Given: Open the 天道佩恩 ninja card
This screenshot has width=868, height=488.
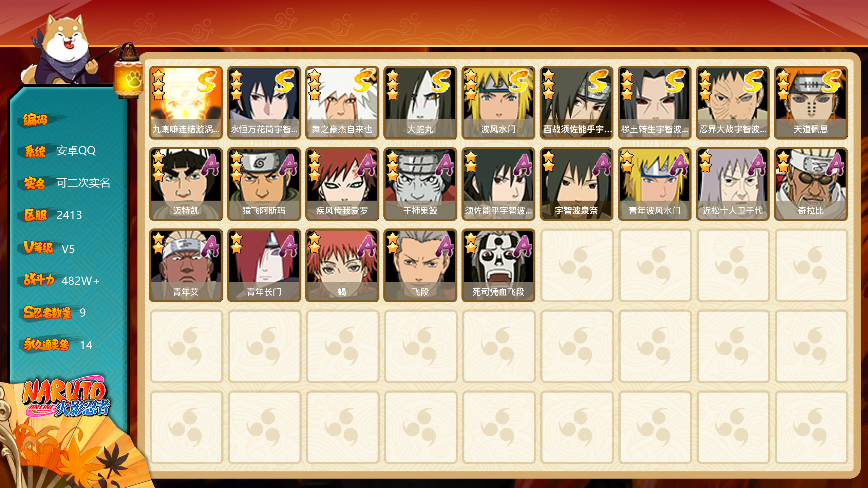Looking at the screenshot, I should coord(810,103).
